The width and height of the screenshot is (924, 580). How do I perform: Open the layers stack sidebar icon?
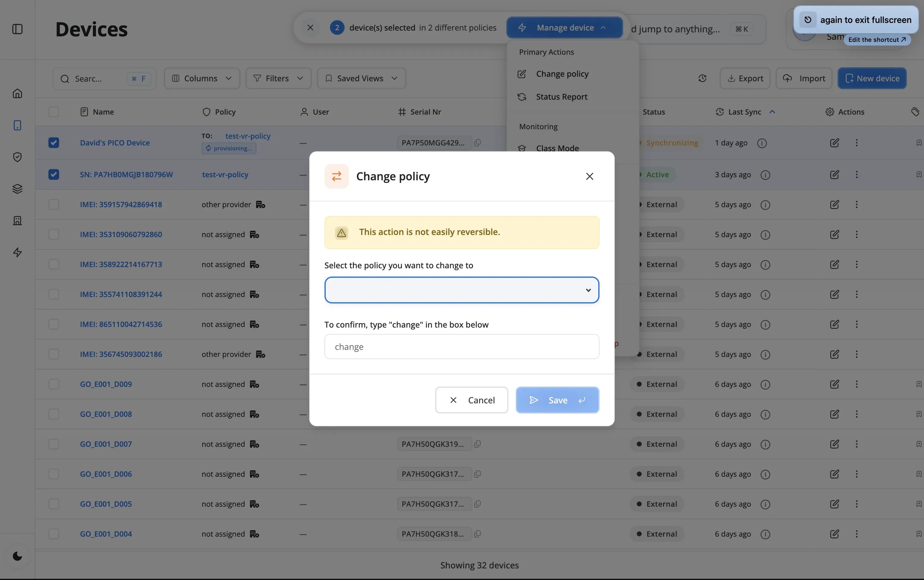[17, 189]
